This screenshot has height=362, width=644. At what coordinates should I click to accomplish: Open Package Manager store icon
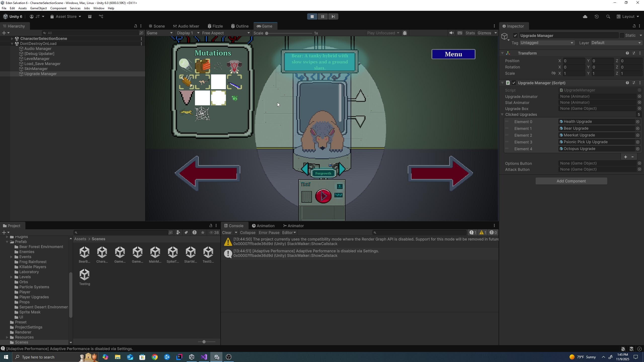coord(90,17)
